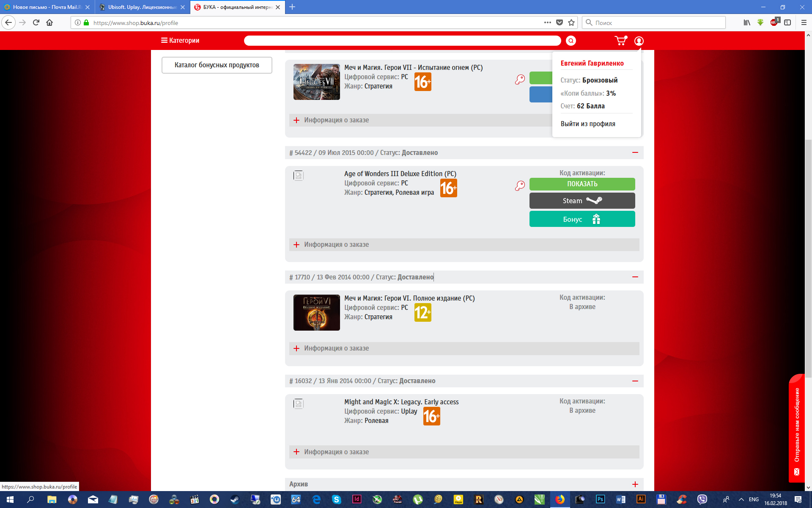The width and height of the screenshot is (812, 508).
Task: Open the Firefox hamburger menu
Action: (804, 22)
